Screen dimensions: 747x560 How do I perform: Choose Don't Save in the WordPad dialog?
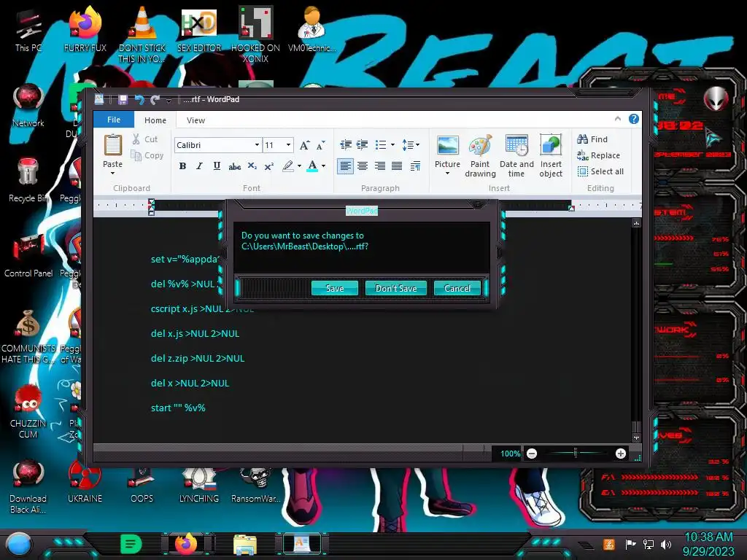pos(396,288)
